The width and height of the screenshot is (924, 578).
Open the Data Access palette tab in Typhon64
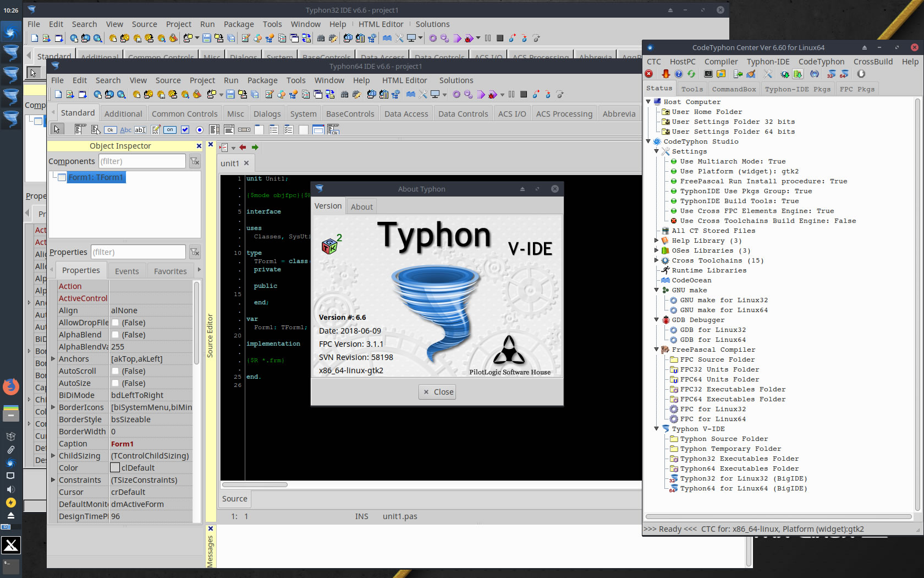[x=406, y=114]
